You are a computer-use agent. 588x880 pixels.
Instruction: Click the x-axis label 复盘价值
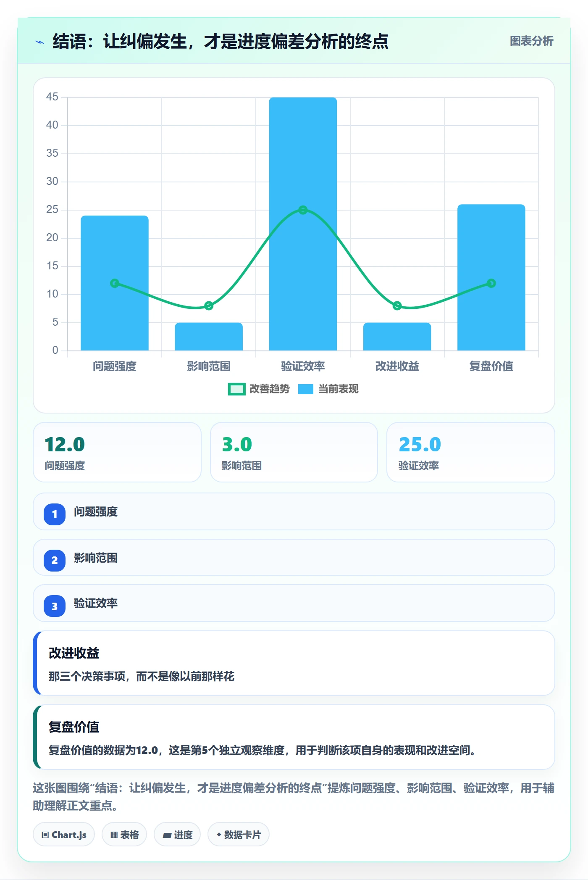pyautogui.click(x=491, y=366)
